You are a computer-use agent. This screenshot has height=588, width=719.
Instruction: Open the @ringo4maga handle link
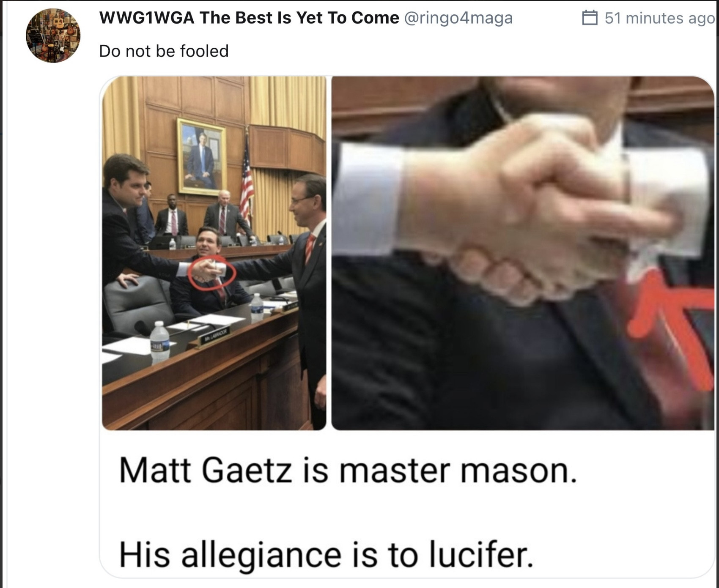pos(458,18)
